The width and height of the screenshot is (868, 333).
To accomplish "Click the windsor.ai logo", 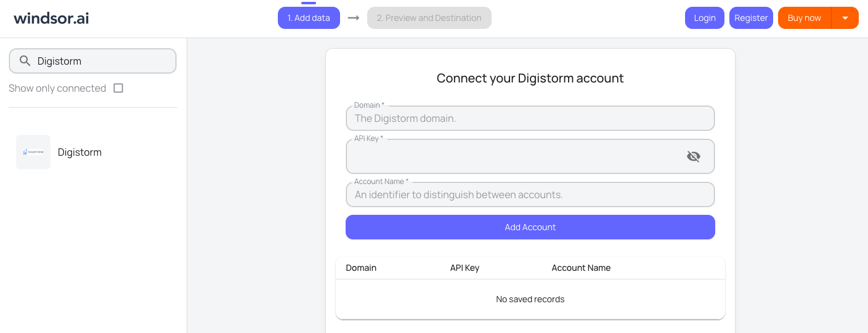I will (x=51, y=18).
